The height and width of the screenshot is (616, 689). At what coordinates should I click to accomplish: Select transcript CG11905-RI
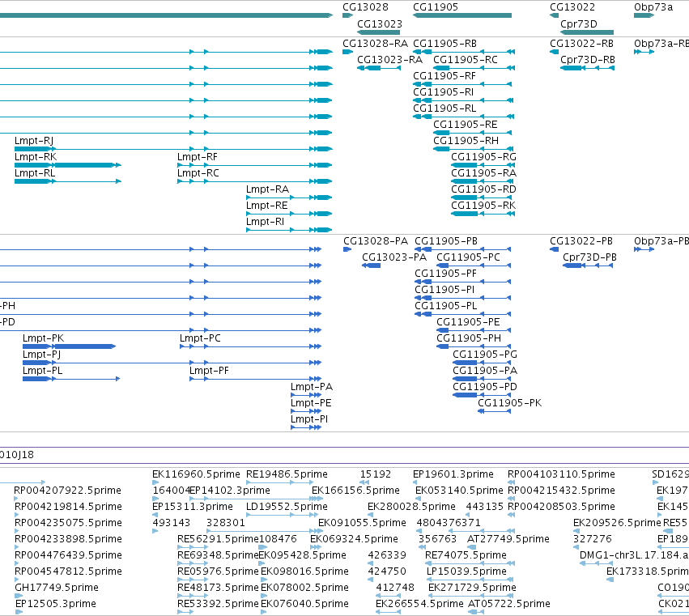coord(444,92)
